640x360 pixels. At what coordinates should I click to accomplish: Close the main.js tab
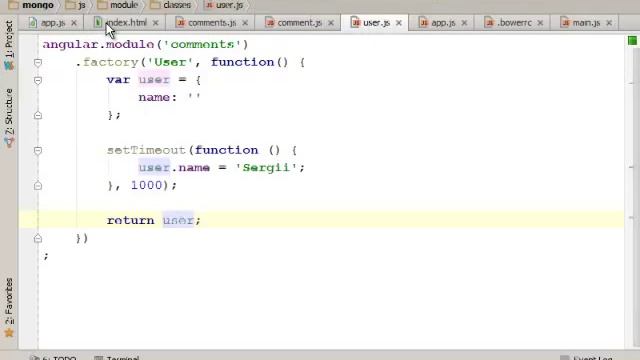click(x=609, y=23)
